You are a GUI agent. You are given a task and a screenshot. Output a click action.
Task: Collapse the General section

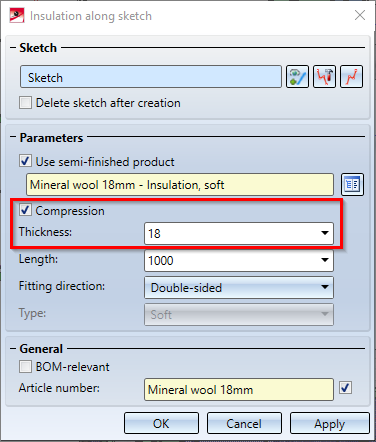(13, 349)
